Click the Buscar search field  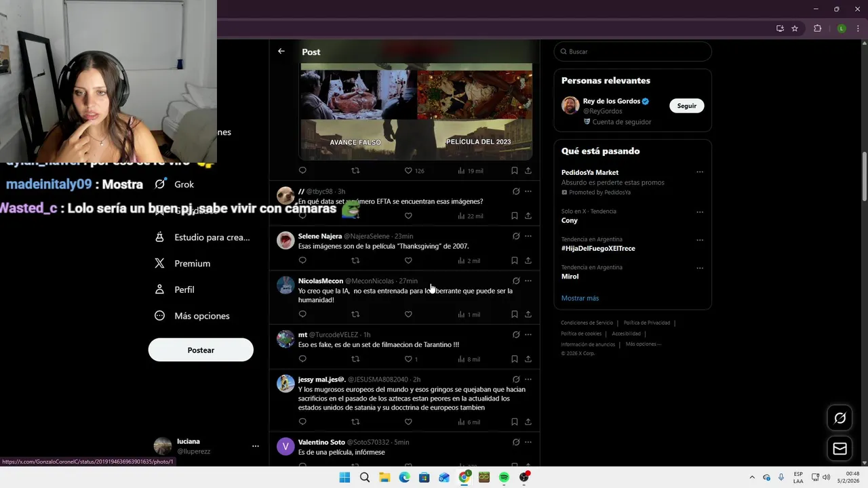click(633, 52)
